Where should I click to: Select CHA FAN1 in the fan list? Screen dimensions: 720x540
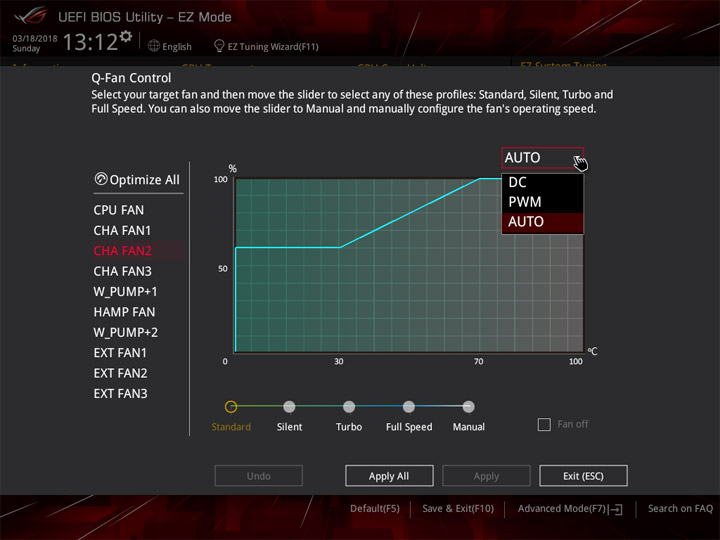tap(122, 231)
